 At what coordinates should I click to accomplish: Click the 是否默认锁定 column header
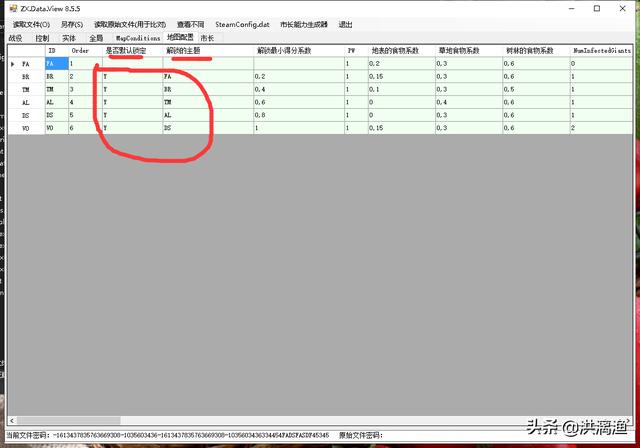point(128,50)
